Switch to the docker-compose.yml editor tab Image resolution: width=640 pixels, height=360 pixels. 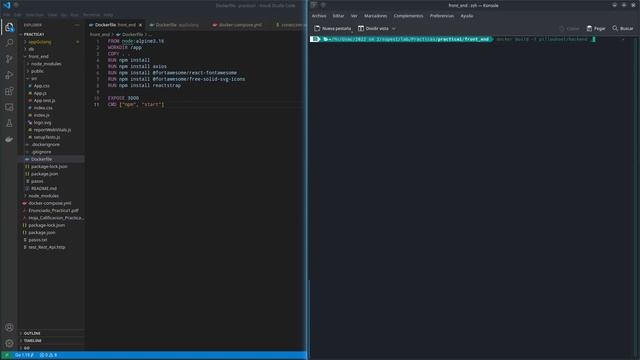pos(238,25)
